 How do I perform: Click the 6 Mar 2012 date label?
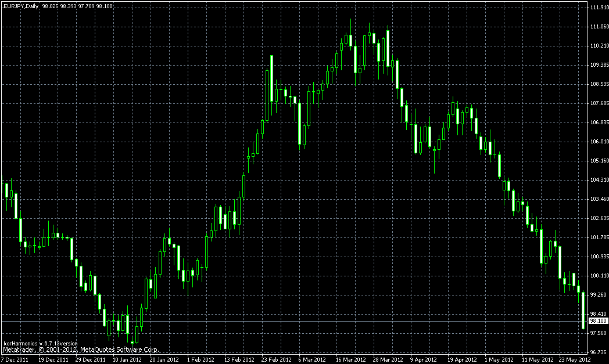[x=312, y=360]
